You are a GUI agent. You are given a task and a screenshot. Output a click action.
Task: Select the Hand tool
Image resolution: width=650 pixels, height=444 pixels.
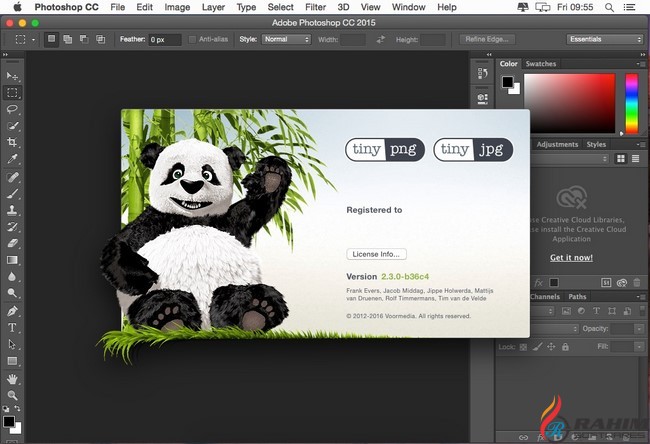tap(12, 378)
